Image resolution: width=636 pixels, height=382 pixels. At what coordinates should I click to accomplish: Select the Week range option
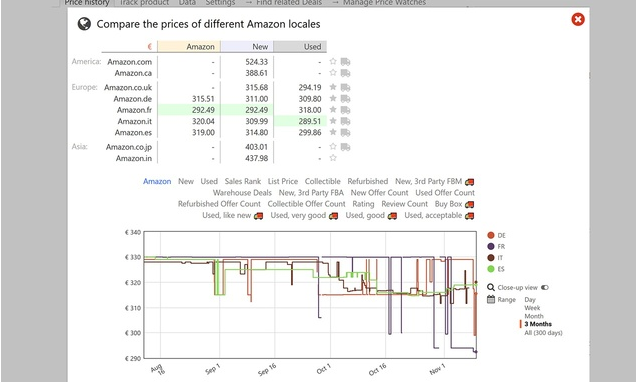pyautogui.click(x=532, y=308)
